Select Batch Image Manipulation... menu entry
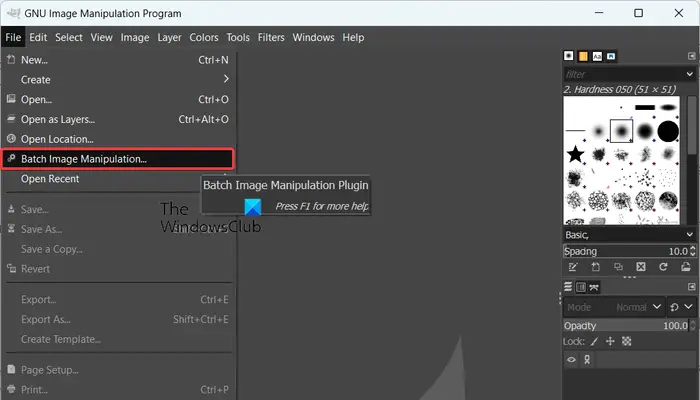This screenshot has width=700, height=400. [x=118, y=159]
